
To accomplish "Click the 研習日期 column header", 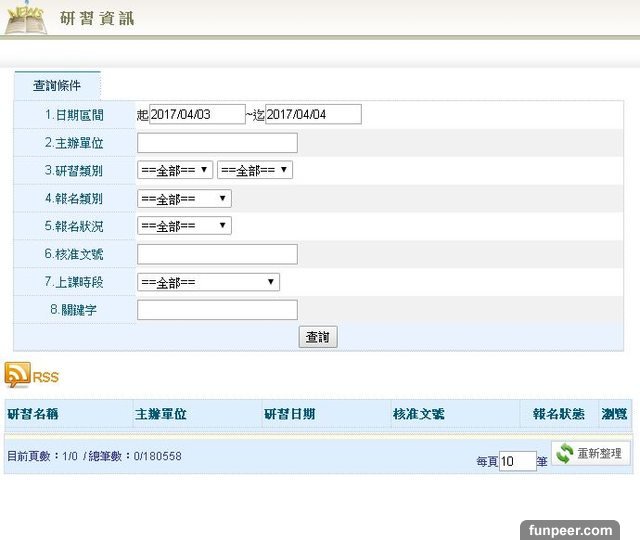I will [289, 413].
